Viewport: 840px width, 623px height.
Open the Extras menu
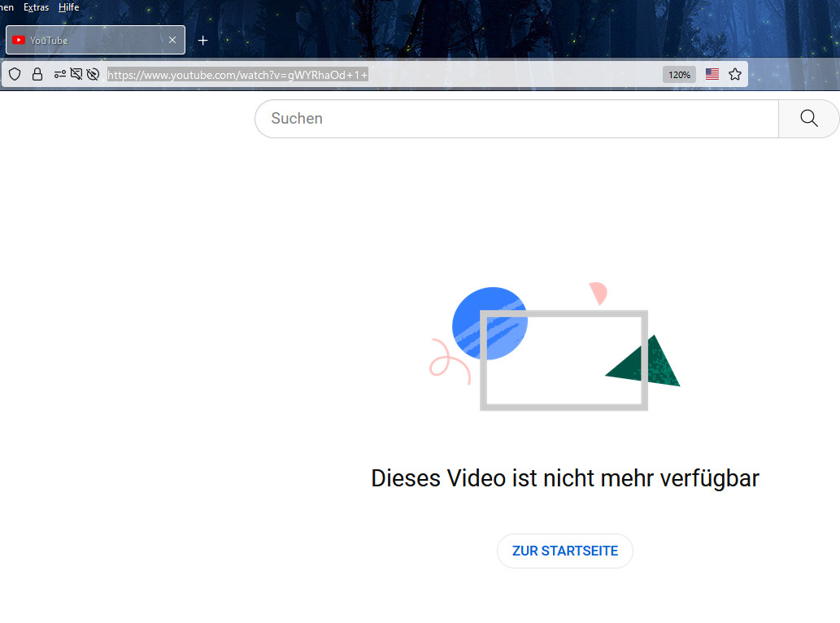click(x=36, y=7)
